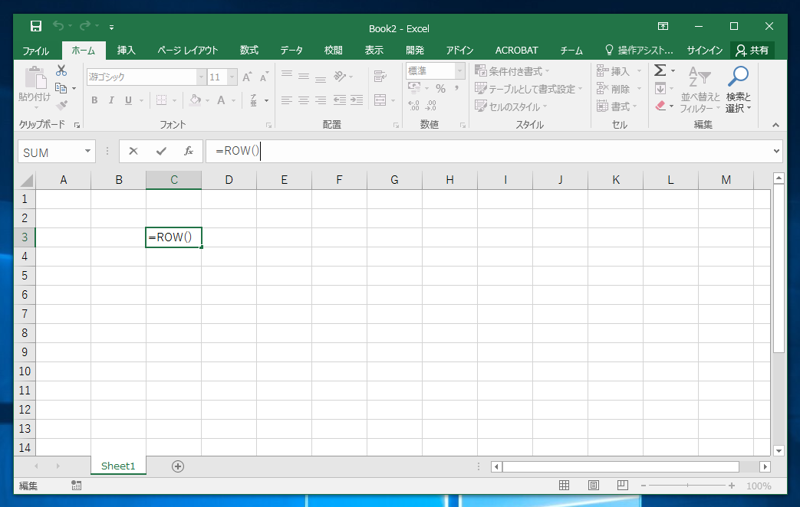This screenshot has width=800, height=507.
Task: Toggle Align Right in alignment group
Action: click(320, 100)
